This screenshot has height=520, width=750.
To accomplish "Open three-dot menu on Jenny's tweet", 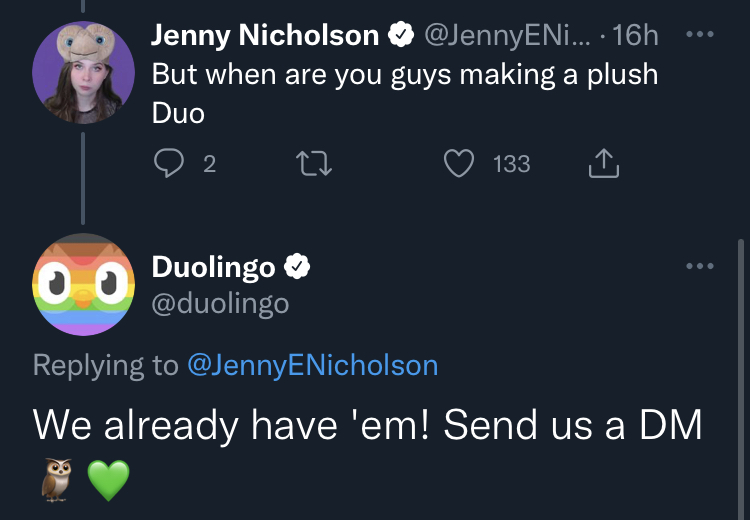I will tap(700, 34).
